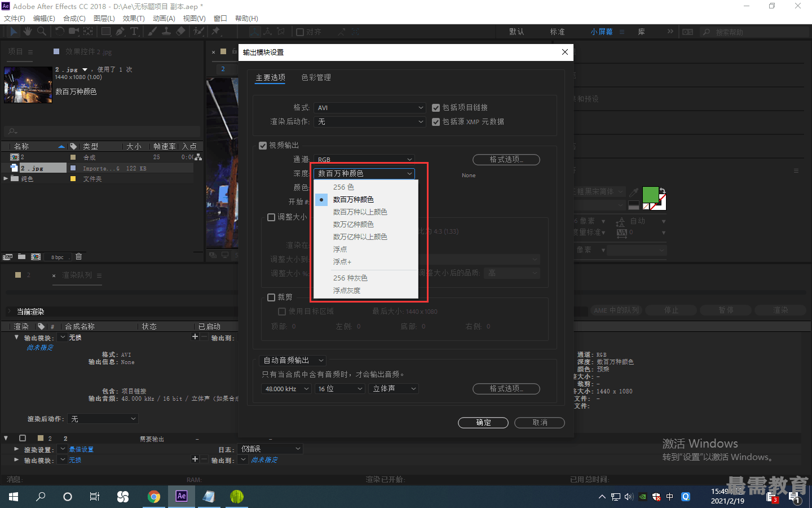Viewport: 812px width, 508px height.
Task: Select the Pen tool
Action: click(x=120, y=32)
